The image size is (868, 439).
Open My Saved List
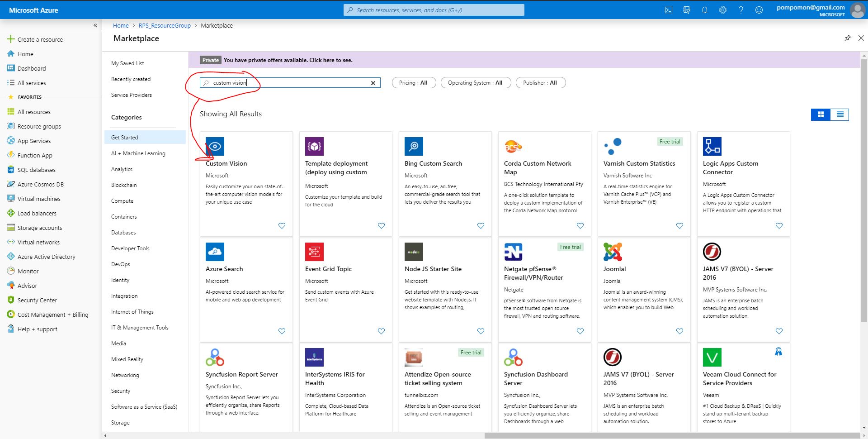tap(127, 63)
